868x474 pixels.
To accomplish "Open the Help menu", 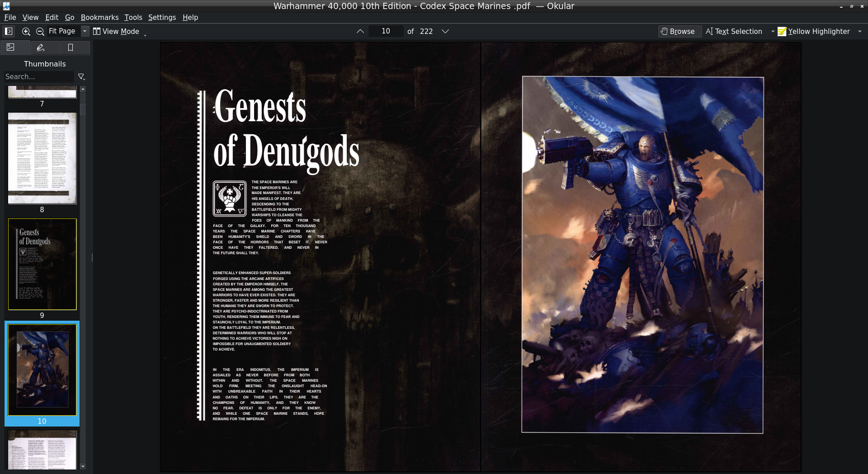I will coord(190,17).
